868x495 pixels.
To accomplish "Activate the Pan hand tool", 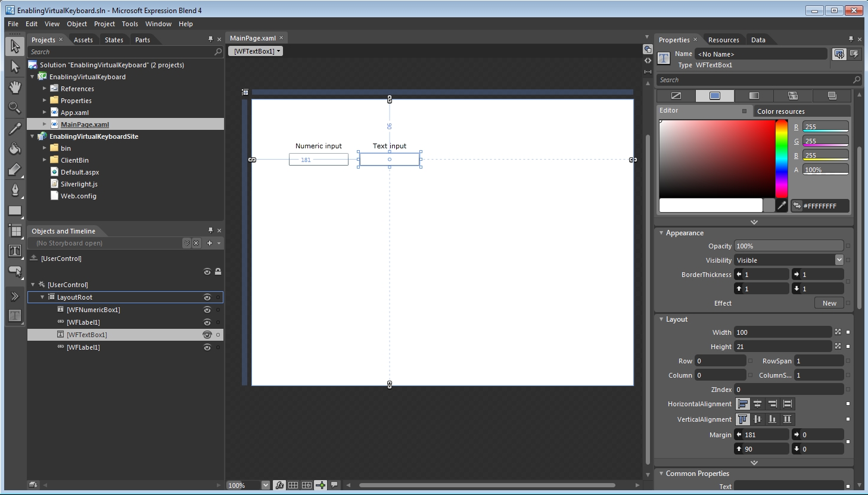I will [15, 87].
